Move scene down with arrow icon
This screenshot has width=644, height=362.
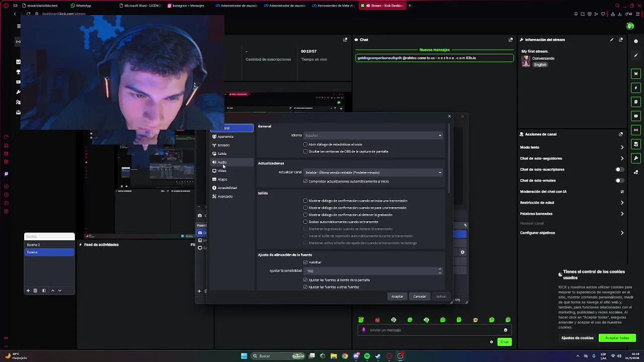coord(60,291)
